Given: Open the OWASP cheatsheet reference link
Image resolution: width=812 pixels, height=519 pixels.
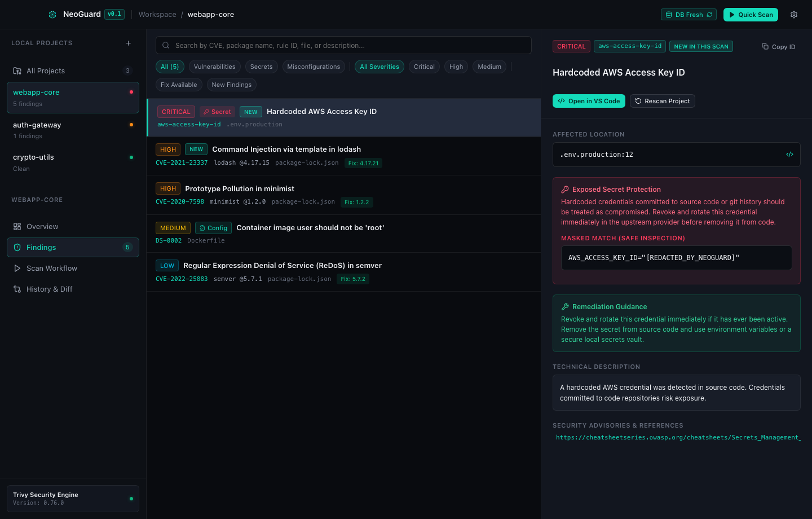Looking at the screenshot, I should click(x=678, y=437).
